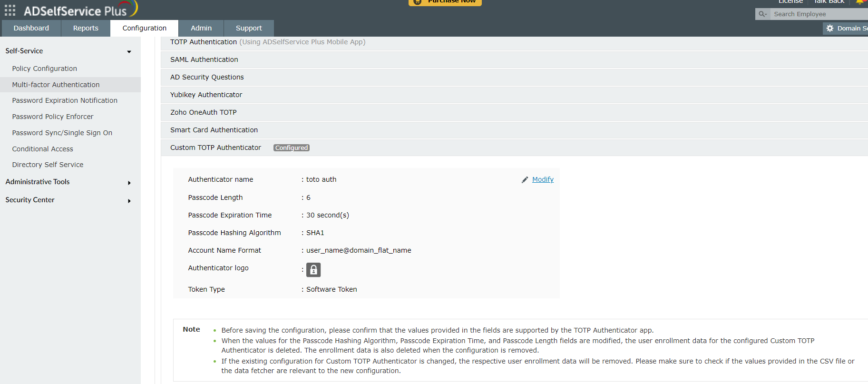The height and width of the screenshot is (384, 868).
Task: Expand the Administrative Tools arrow
Action: (129, 183)
